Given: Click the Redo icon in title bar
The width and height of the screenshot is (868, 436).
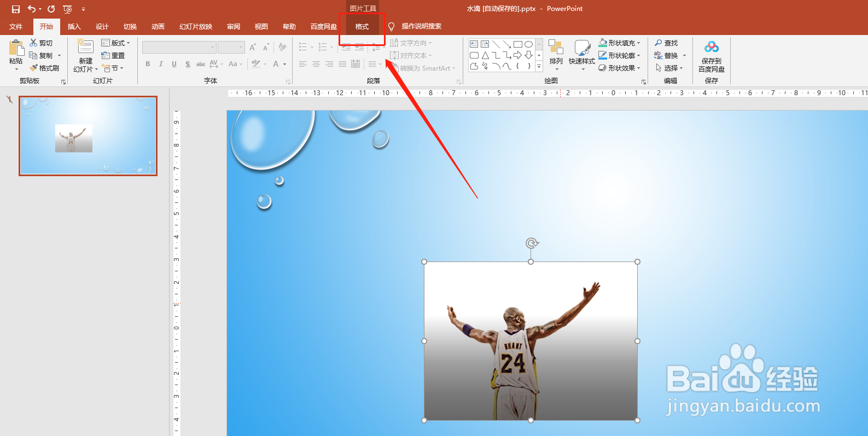Looking at the screenshot, I should (51, 9).
